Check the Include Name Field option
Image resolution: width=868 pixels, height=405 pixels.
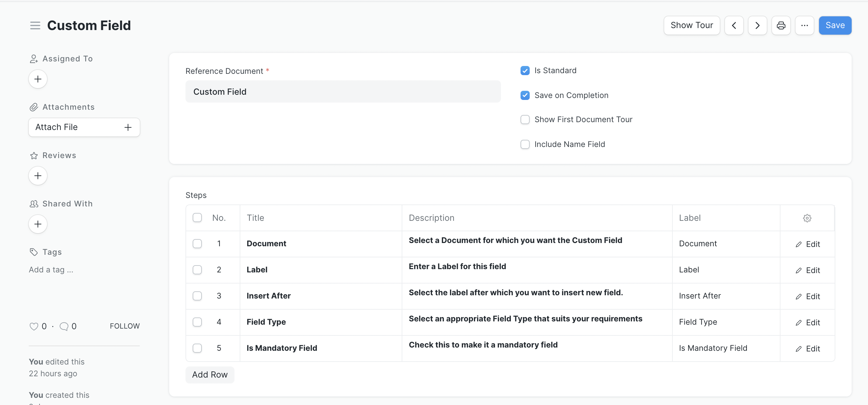[525, 145]
